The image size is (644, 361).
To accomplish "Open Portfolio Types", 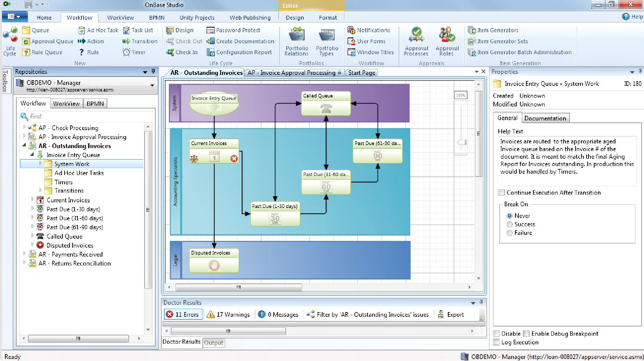I will (327, 42).
